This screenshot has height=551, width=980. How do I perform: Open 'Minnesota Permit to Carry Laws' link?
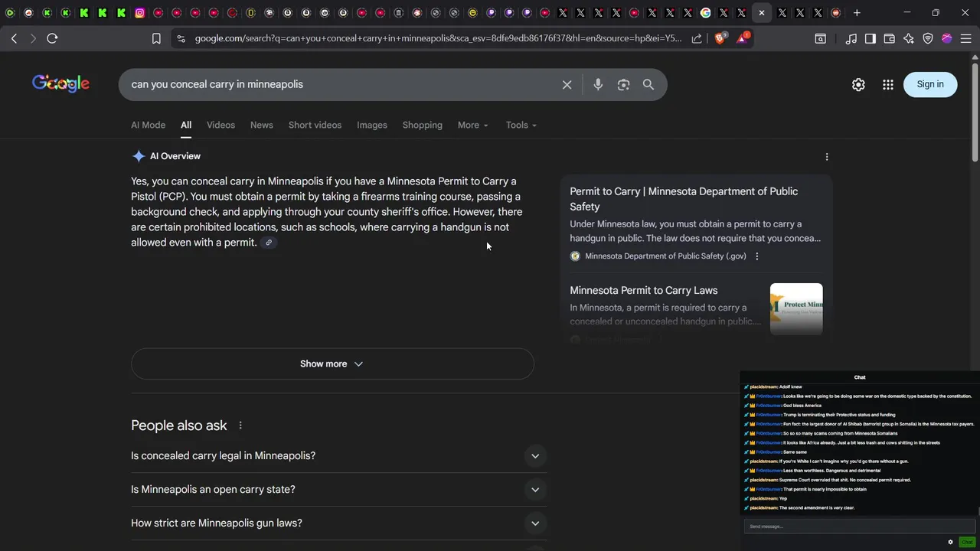[644, 291]
